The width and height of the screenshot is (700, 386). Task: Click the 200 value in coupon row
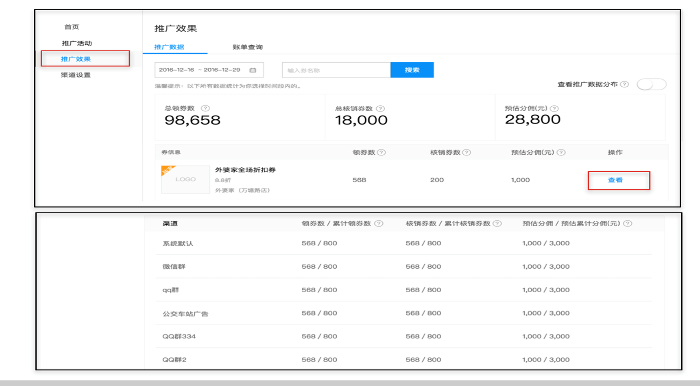click(x=437, y=180)
